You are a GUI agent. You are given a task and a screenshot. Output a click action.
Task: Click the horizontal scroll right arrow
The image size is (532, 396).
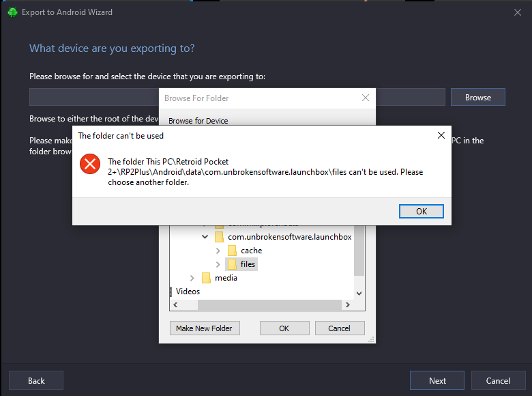347,305
